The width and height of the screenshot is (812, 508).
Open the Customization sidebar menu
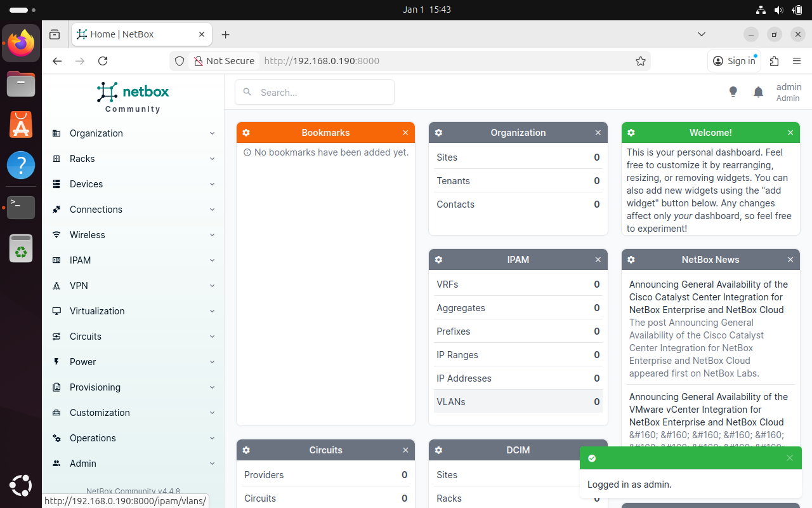pyautogui.click(x=133, y=413)
